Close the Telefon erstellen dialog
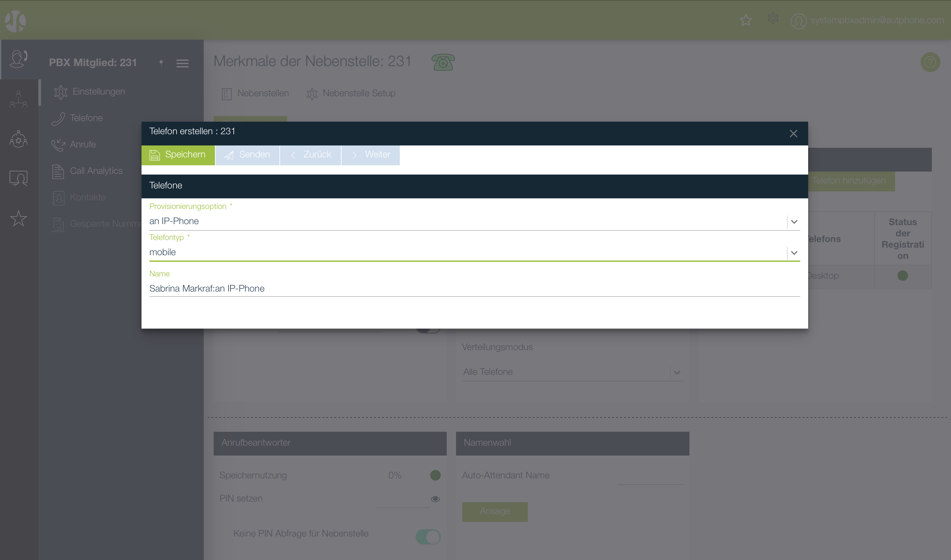Screen dimensions: 951x560 (x=793, y=134)
